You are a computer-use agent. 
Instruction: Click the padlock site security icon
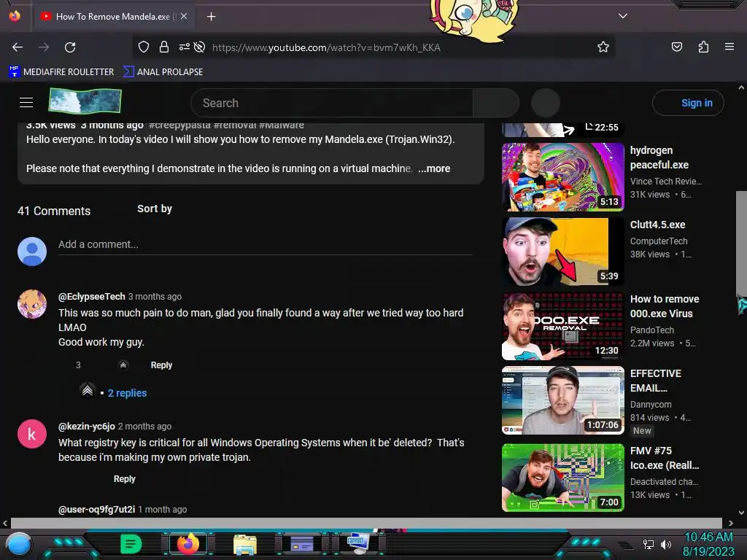pyautogui.click(x=164, y=47)
